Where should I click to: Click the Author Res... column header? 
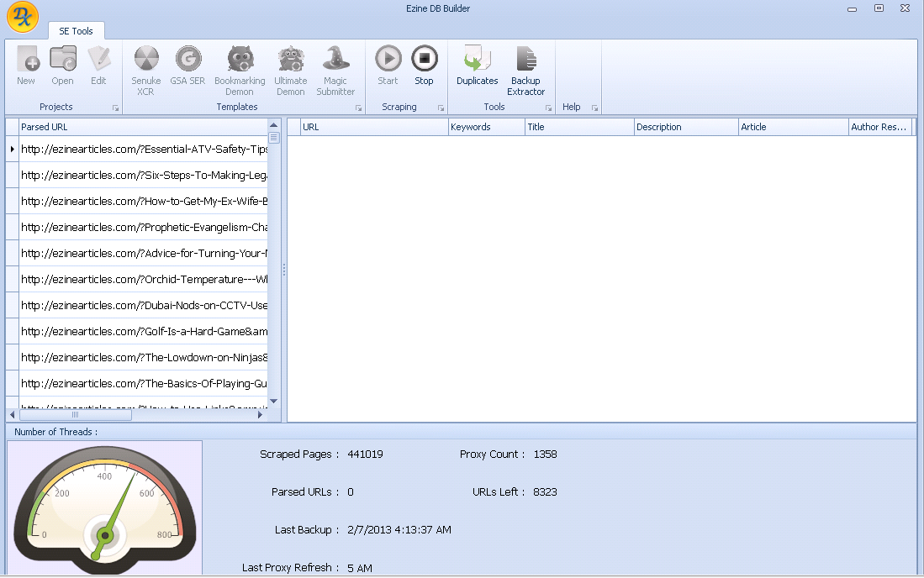880,127
